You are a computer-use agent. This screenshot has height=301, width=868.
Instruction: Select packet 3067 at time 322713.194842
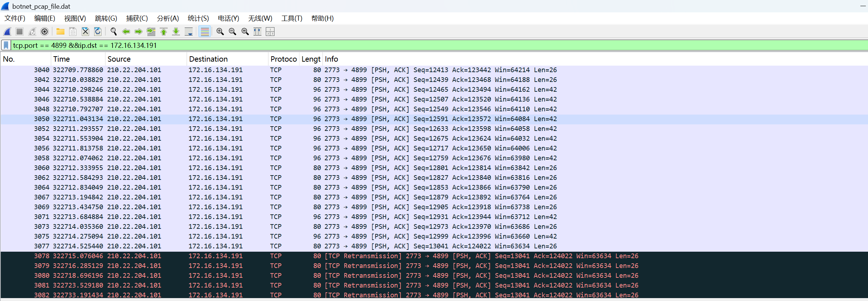[x=434, y=197]
